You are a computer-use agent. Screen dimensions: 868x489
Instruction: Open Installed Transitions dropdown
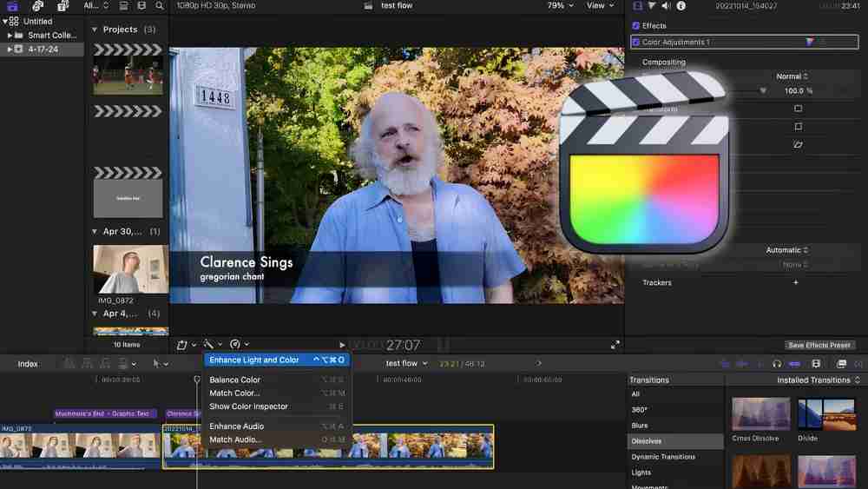tap(819, 380)
